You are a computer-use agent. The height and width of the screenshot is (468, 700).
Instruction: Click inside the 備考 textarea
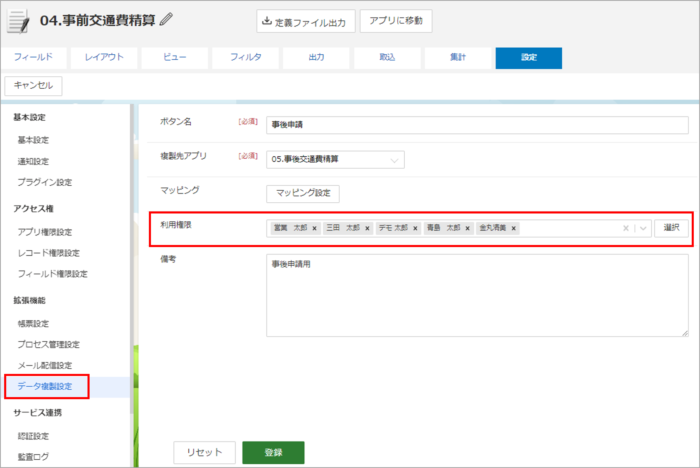point(477,295)
